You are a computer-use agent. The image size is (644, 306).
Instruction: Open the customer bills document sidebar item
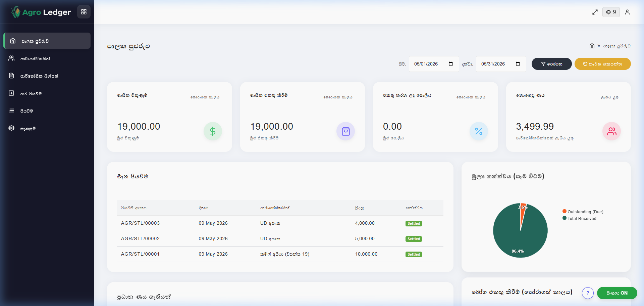pos(47,76)
